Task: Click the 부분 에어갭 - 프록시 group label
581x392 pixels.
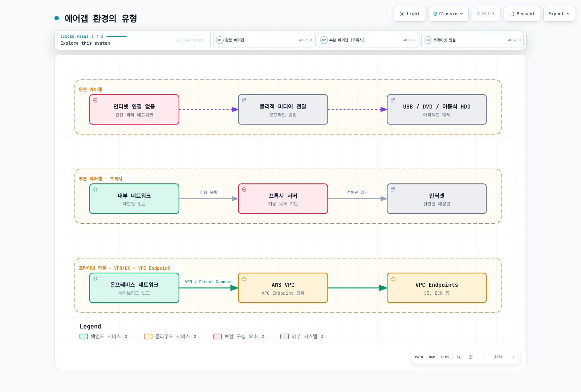Action: click(101, 179)
